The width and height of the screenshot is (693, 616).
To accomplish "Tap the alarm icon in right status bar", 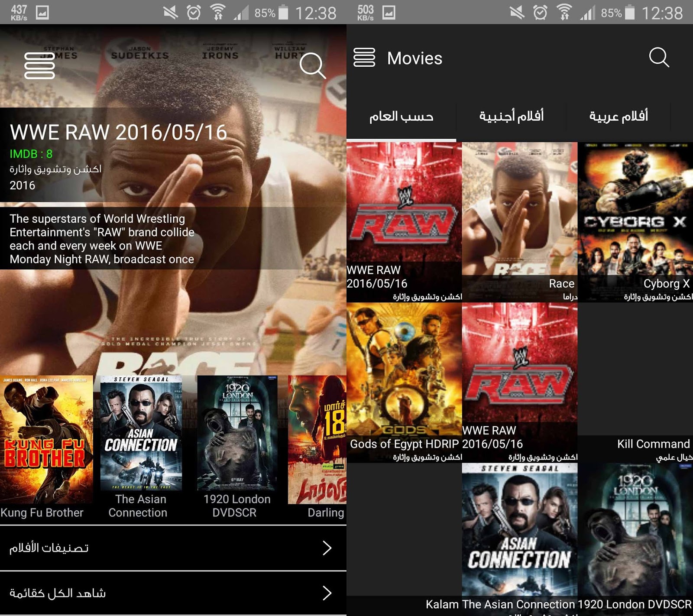I will pyautogui.click(x=540, y=13).
